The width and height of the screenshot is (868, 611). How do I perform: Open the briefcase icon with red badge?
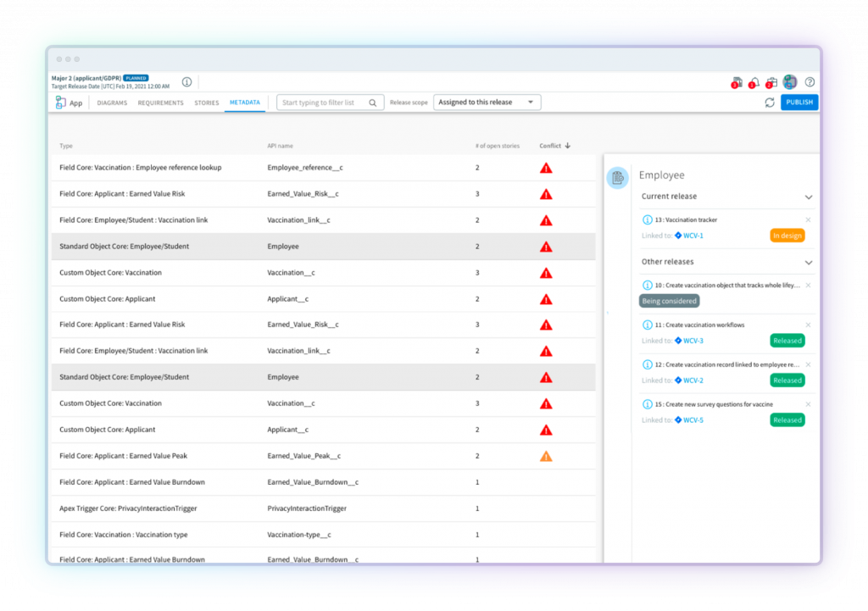point(771,82)
